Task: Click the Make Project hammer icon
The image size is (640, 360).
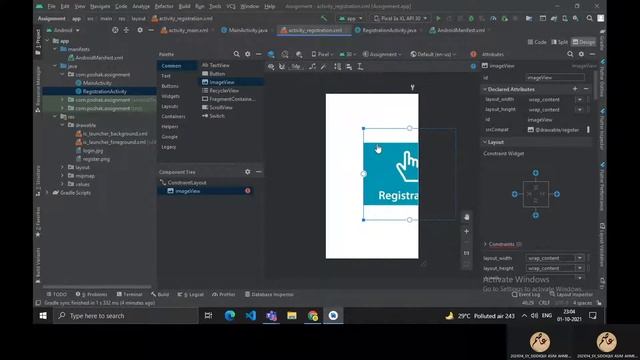Action: 324,18
